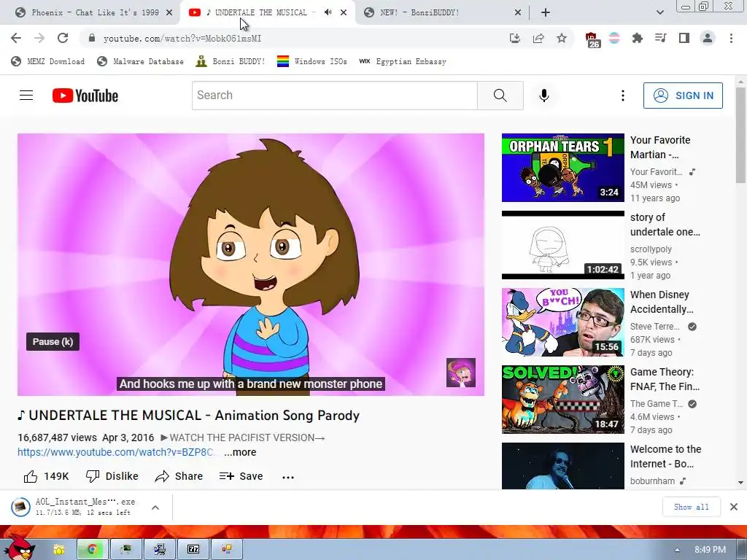Open the Malware Database bookmark

(x=140, y=61)
